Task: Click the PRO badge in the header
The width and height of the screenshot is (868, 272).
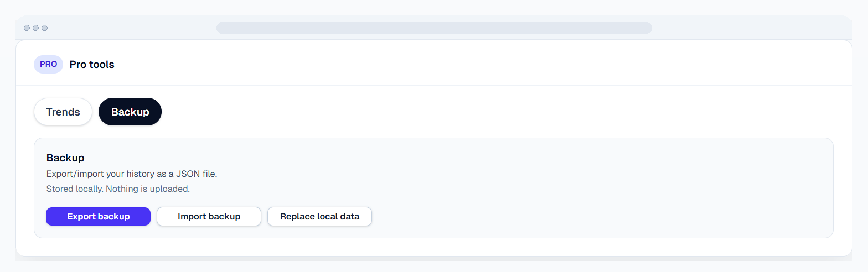Action: (x=48, y=64)
